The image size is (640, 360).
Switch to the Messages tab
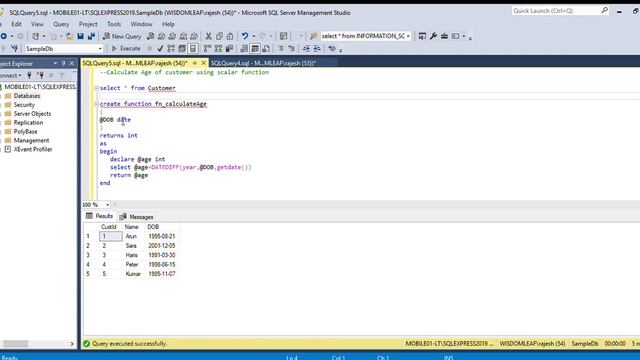tap(137, 217)
